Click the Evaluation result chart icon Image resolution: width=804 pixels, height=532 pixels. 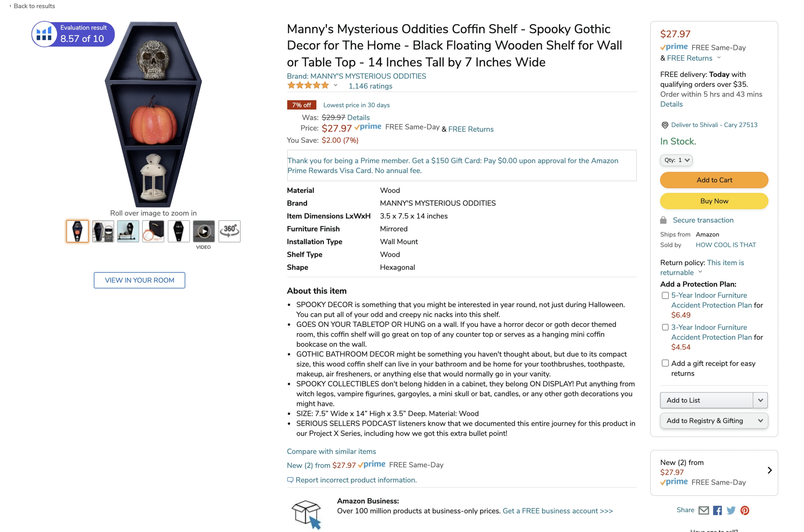coord(44,34)
